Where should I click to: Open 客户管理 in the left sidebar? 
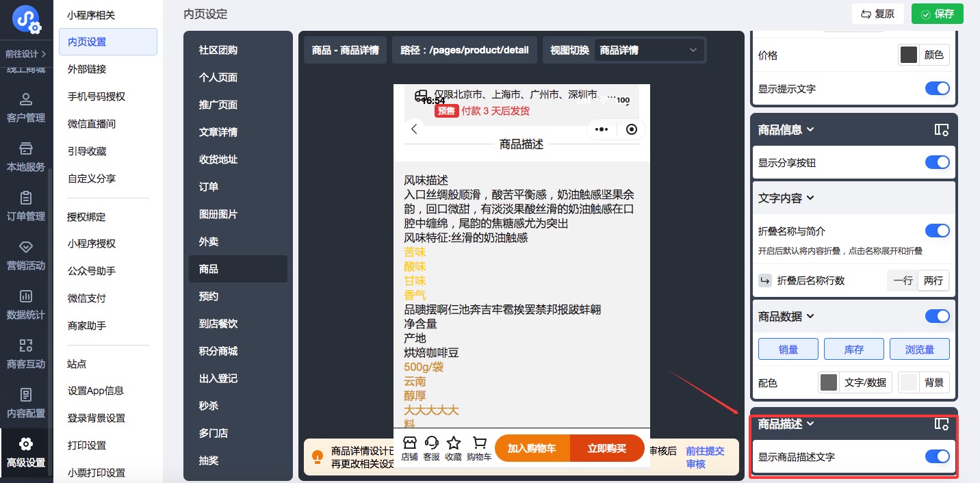(26, 107)
